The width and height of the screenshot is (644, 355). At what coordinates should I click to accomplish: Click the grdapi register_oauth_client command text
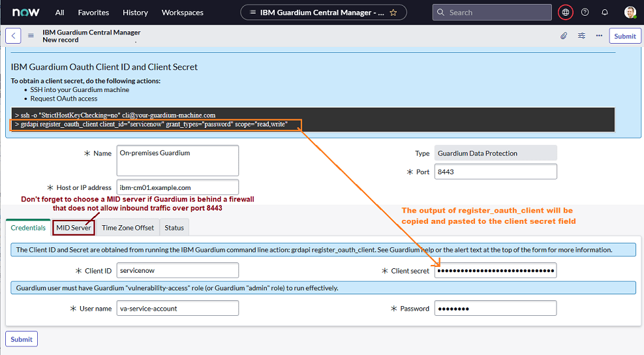[151, 124]
